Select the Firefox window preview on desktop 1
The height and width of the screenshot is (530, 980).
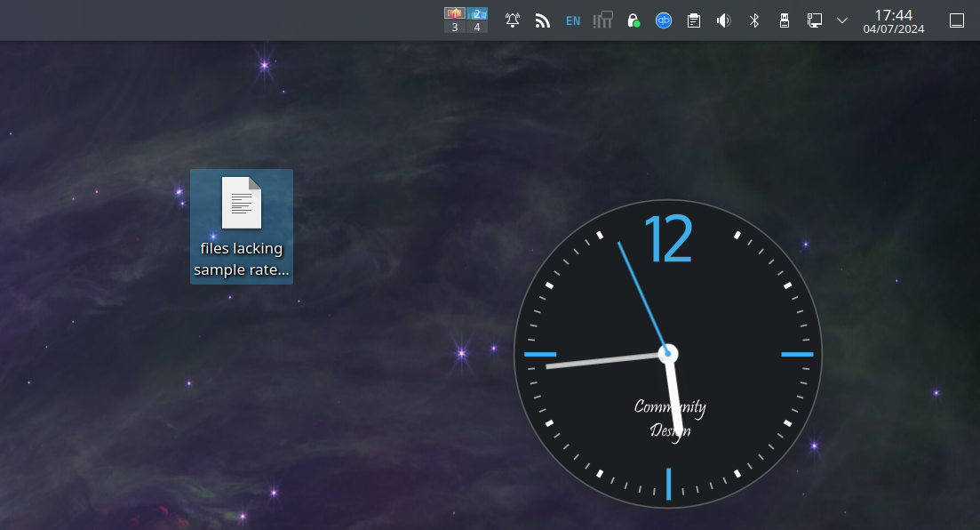pos(453,12)
